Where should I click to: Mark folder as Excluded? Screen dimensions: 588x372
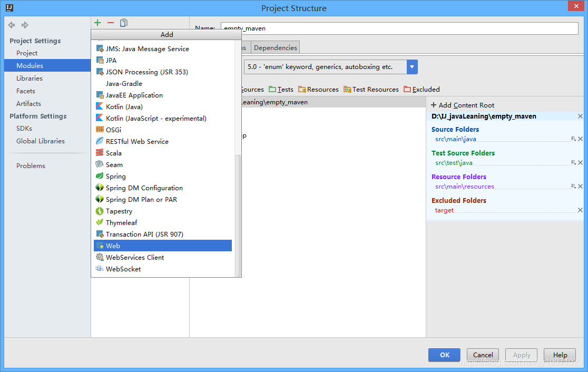(x=422, y=89)
